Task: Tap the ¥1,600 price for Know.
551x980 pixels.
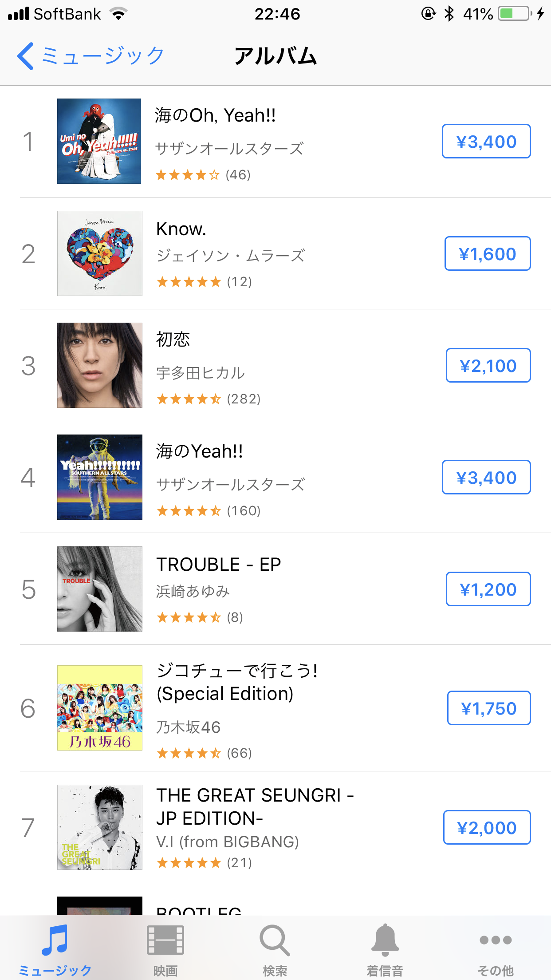Action: coord(488,254)
